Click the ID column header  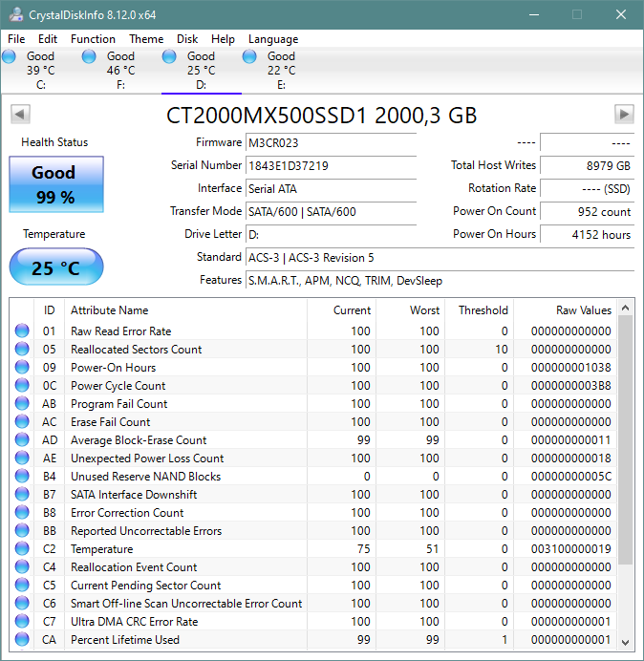pos(50,310)
